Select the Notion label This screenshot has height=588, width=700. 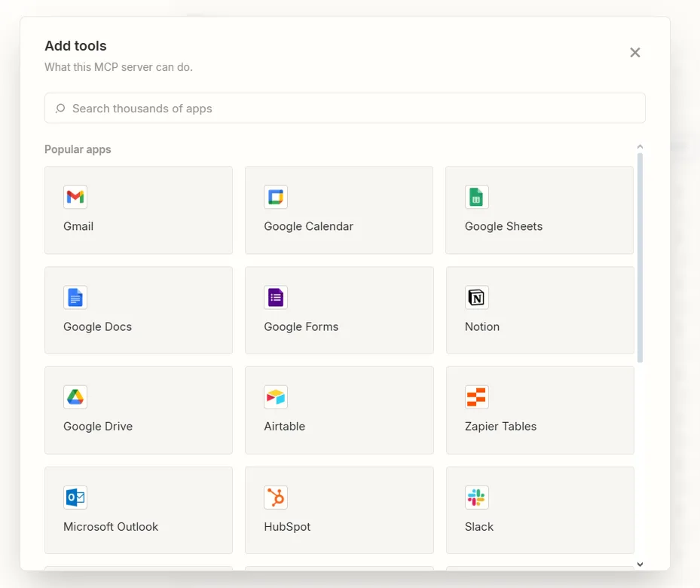[481, 327]
